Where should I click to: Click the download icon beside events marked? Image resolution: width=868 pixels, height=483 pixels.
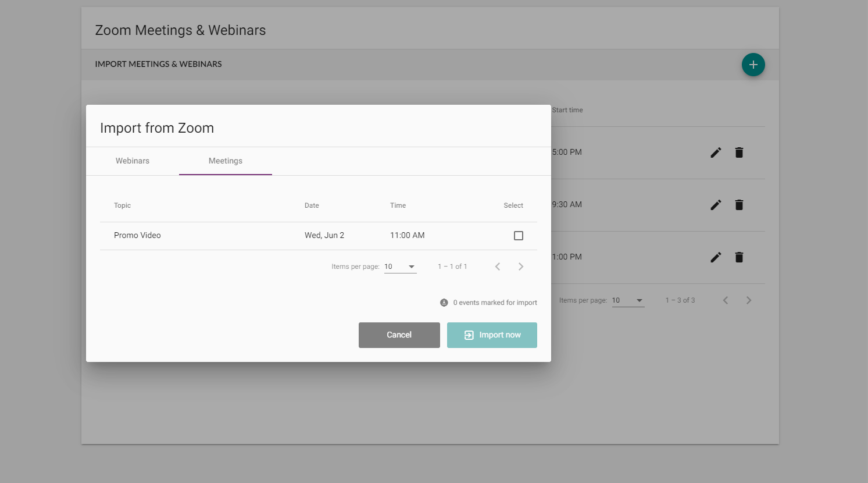[444, 303]
